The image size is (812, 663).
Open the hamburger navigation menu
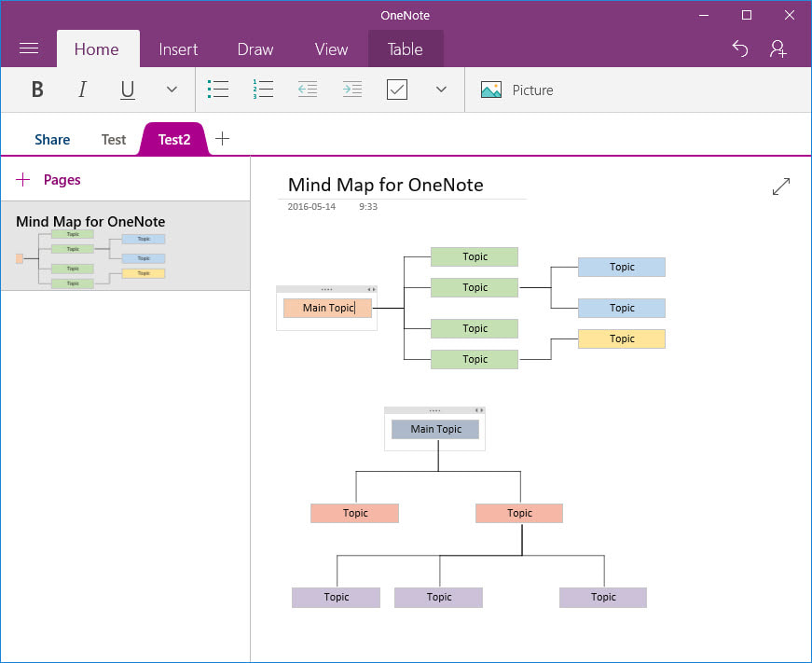(29, 48)
